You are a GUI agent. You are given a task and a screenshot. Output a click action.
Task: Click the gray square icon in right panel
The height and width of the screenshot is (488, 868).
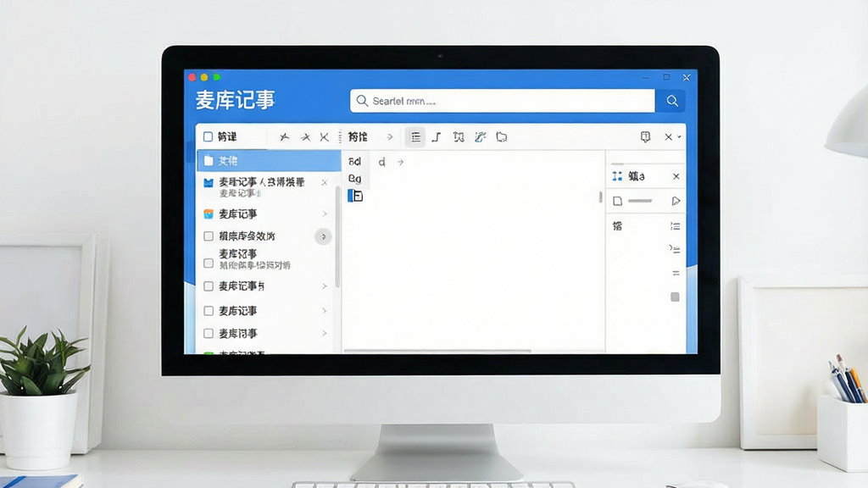[x=675, y=297]
